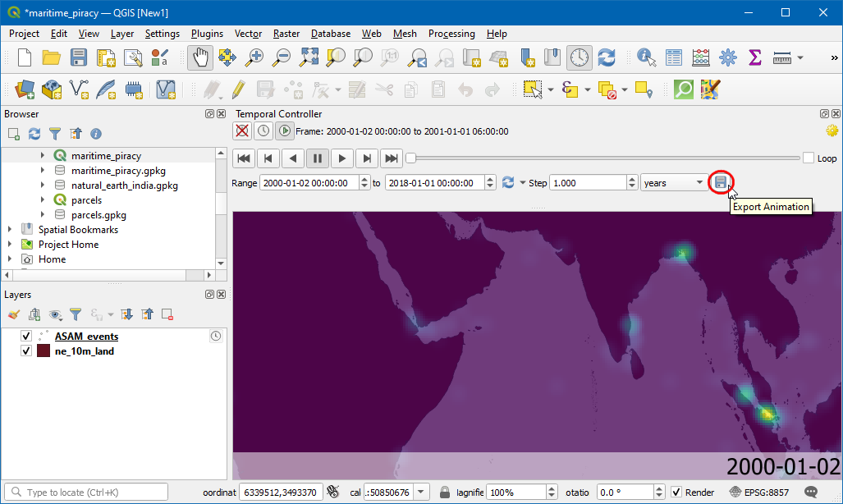Select animated temporal navigation button
Image resolution: width=843 pixels, height=504 pixels.
(284, 131)
